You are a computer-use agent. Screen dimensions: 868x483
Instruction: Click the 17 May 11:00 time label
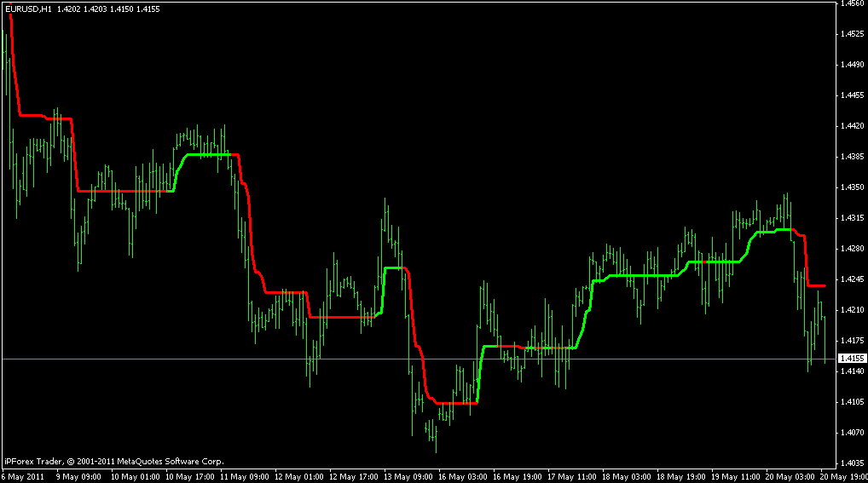click(572, 477)
